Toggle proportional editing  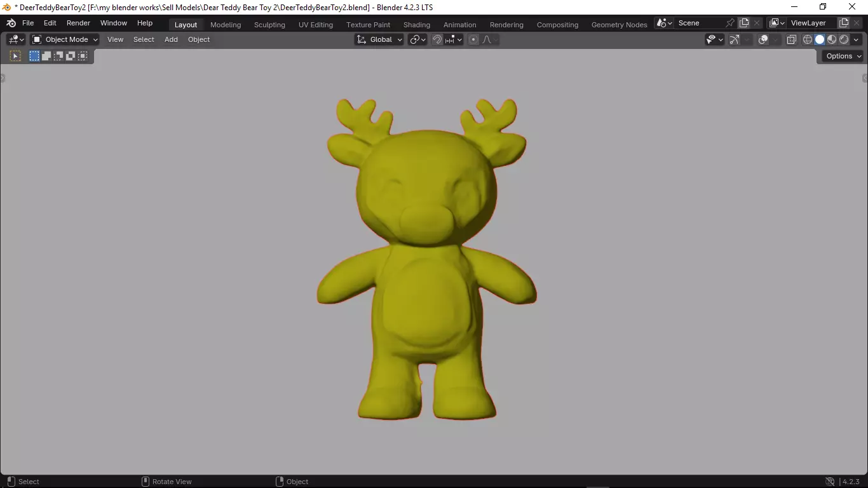(x=473, y=39)
